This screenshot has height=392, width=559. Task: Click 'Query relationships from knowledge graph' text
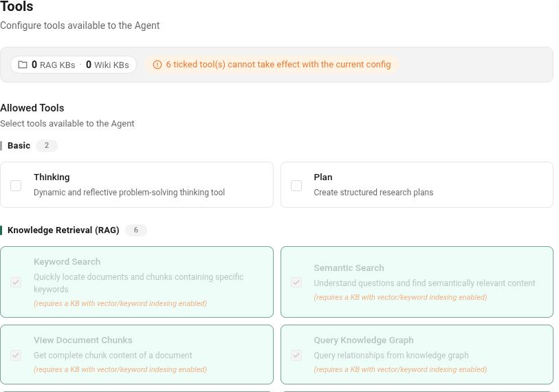391,356
